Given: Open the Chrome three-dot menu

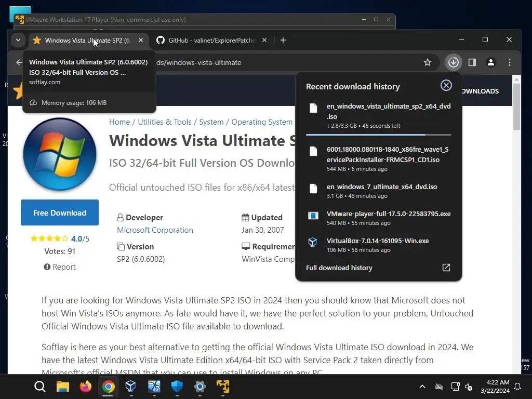Looking at the screenshot, I should click(x=509, y=62).
